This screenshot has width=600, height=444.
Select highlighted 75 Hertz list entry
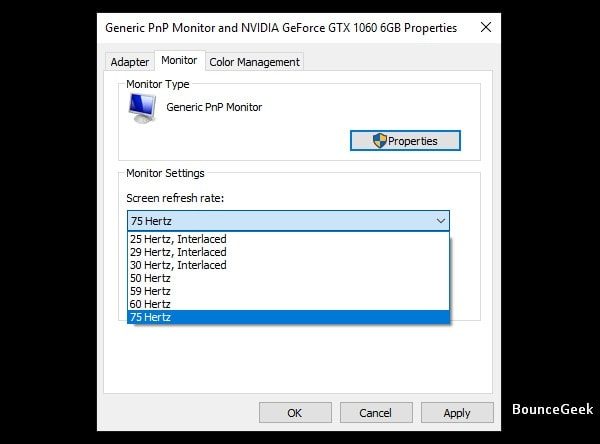(x=288, y=317)
